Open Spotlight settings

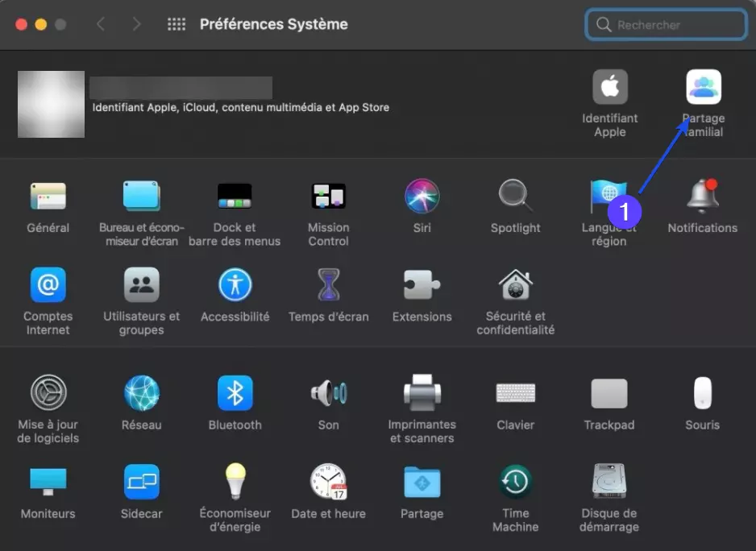[515, 196]
